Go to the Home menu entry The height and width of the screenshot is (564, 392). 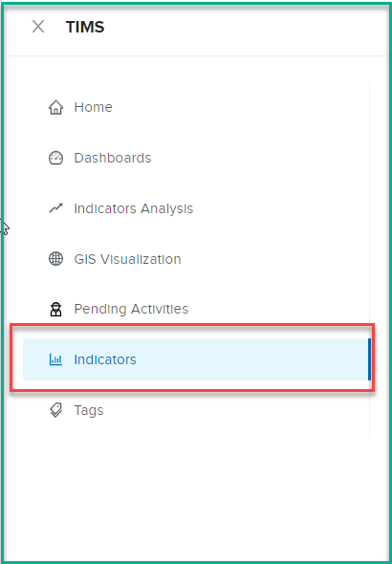pos(93,107)
